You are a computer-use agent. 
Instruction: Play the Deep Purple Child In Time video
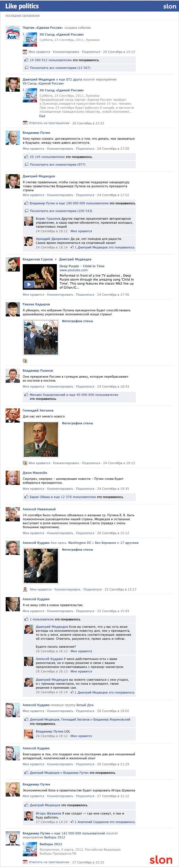(x=29, y=284)
